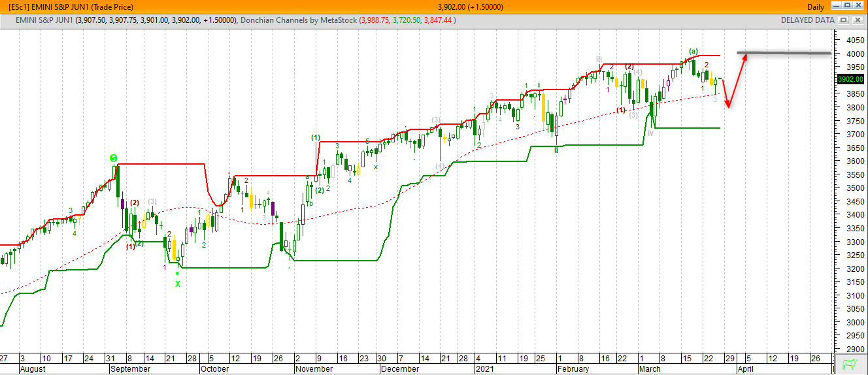
Task: Click the DELAYED DATA notice
Action: (x=807, y=20)
